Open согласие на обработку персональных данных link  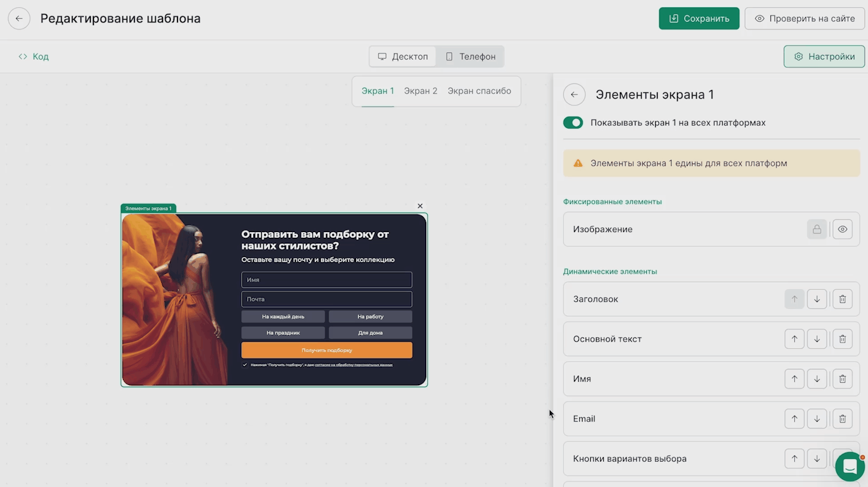(x=354, y=365)
